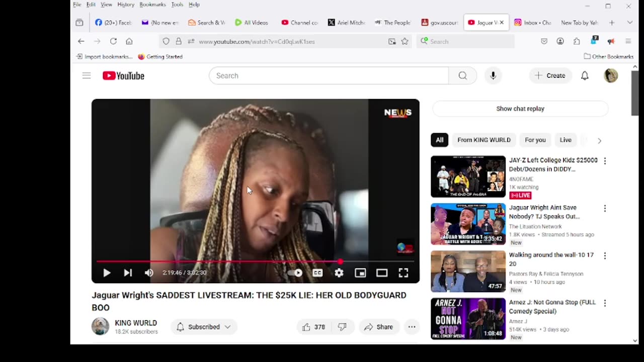Image resolution: width=644 pixels, height=362 pixels.
Task: Open the account avatar menu
Action: pyautogui.click(x=611, y=75)
